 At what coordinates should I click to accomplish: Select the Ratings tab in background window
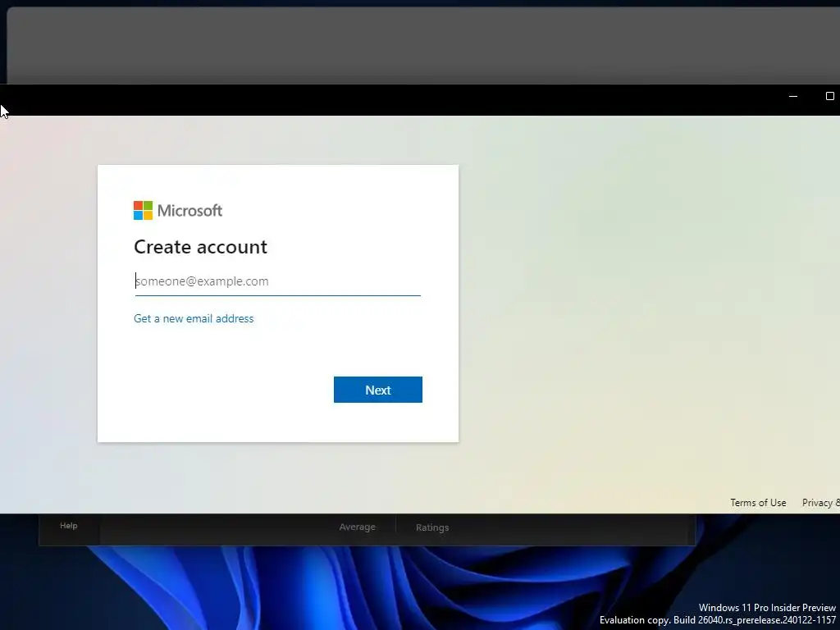click(432, 527)
